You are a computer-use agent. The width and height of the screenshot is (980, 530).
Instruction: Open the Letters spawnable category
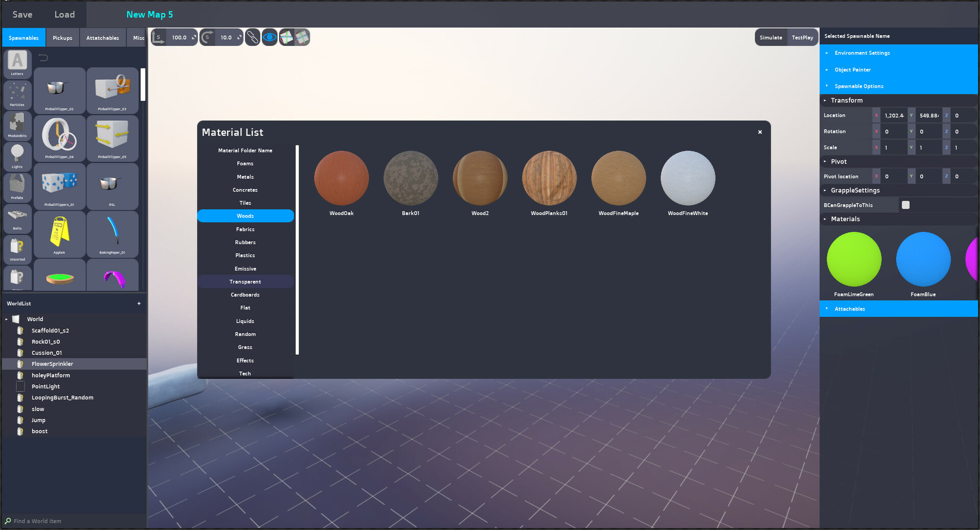17,63
